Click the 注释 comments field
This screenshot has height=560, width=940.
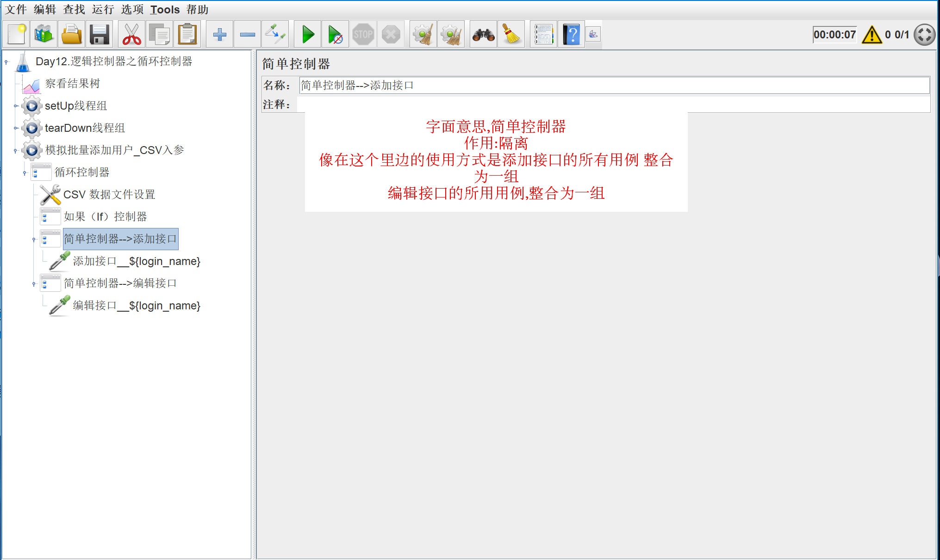(614, 105)
